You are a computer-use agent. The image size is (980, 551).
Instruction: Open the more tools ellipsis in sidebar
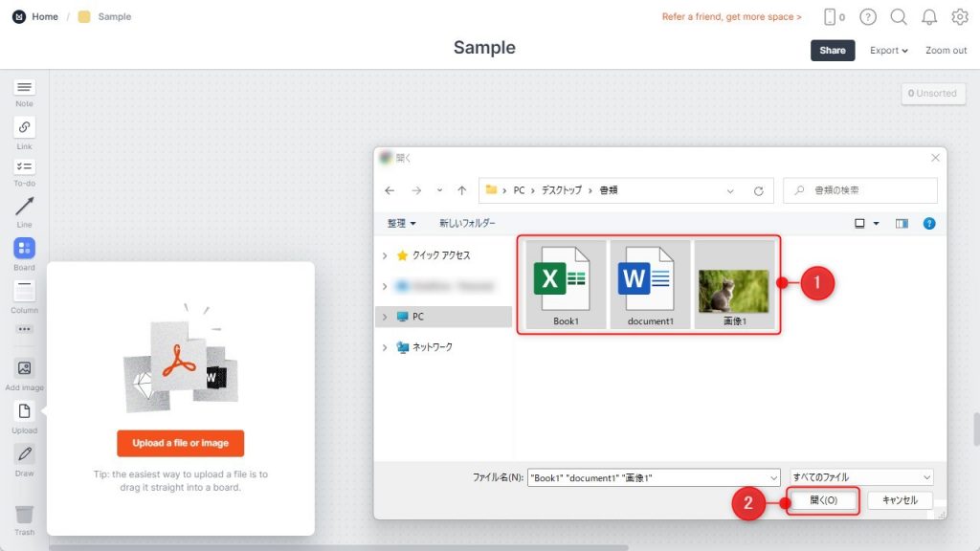tap(24, 329)
